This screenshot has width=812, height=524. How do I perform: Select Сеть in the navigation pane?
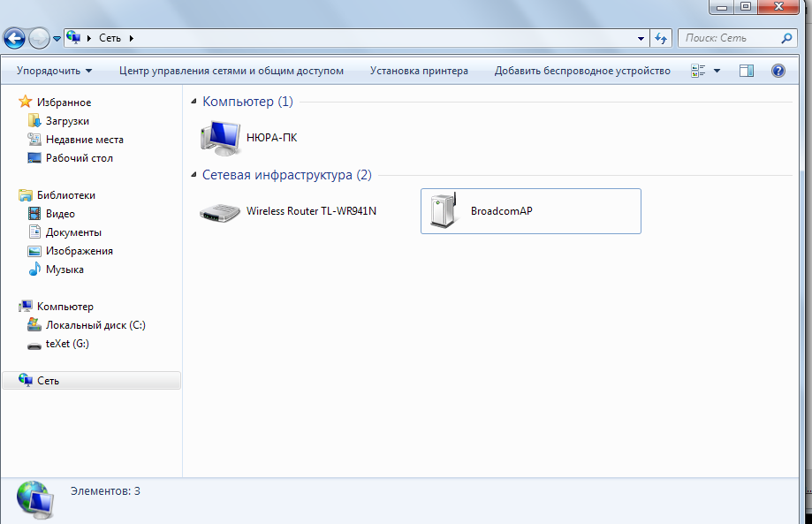(91, 381)
